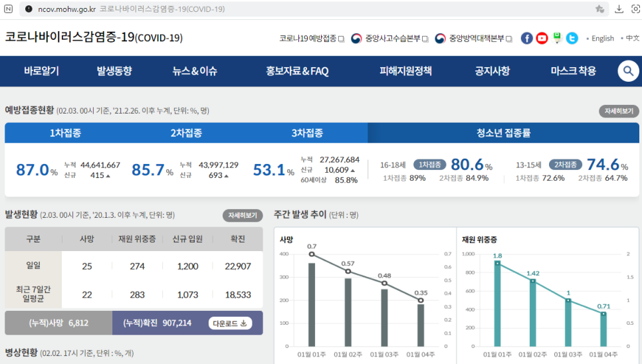Open 발생동향 menu
Screen dimensions: 642x364
(x=114, y=71)
